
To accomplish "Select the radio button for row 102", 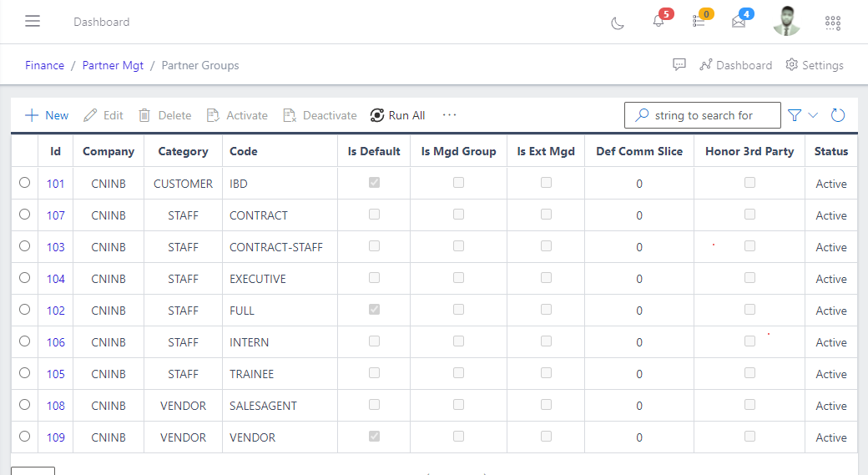I will pos(24,309).
